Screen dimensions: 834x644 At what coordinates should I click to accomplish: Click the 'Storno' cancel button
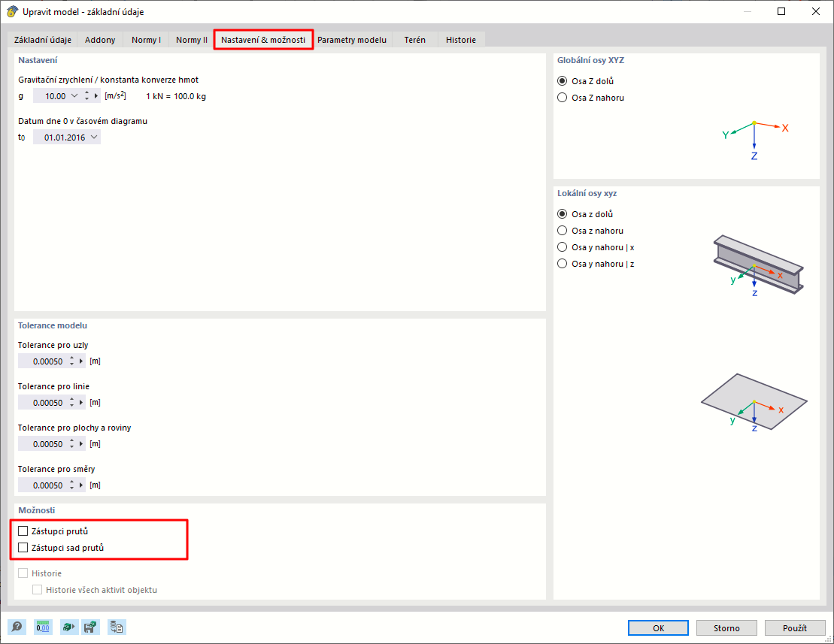coord(726,627)
